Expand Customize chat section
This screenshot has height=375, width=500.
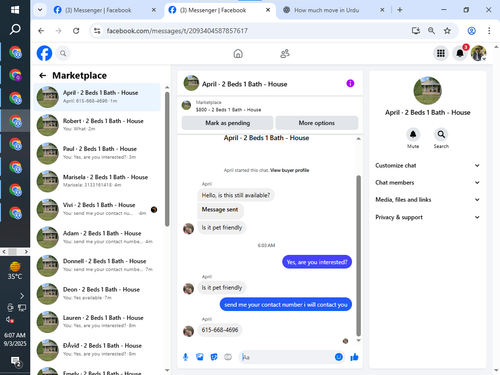click(x=428, y=165)
